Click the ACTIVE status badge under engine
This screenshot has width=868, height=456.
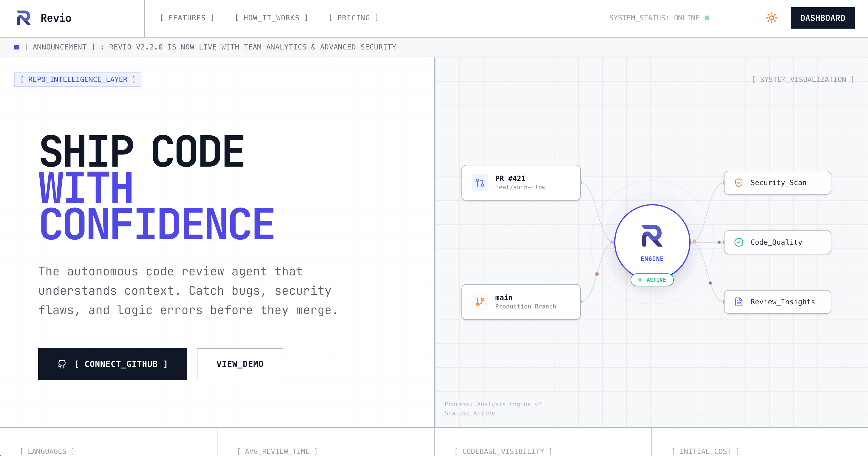652,280
